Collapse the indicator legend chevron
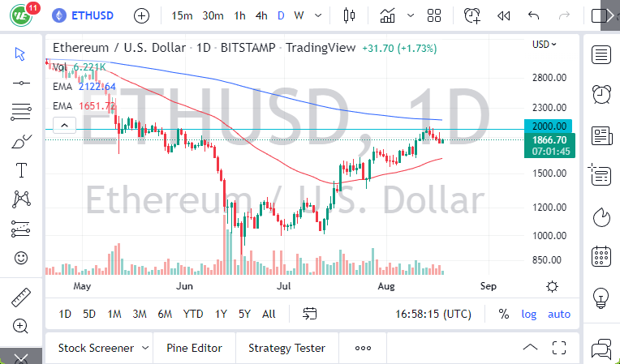 64,125
